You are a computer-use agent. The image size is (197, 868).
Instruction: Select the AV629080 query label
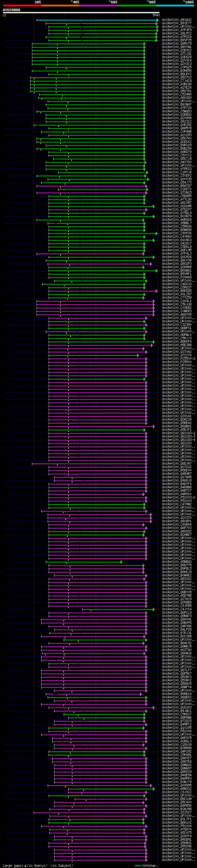click(11, 10)
